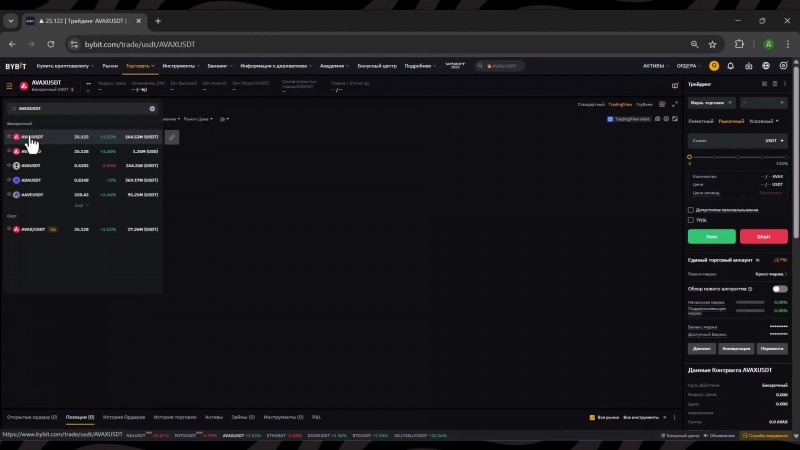The width and height of the screenshot is (800, 450).
Task: Open the P&L tab
Action: (x=316, y=417)
